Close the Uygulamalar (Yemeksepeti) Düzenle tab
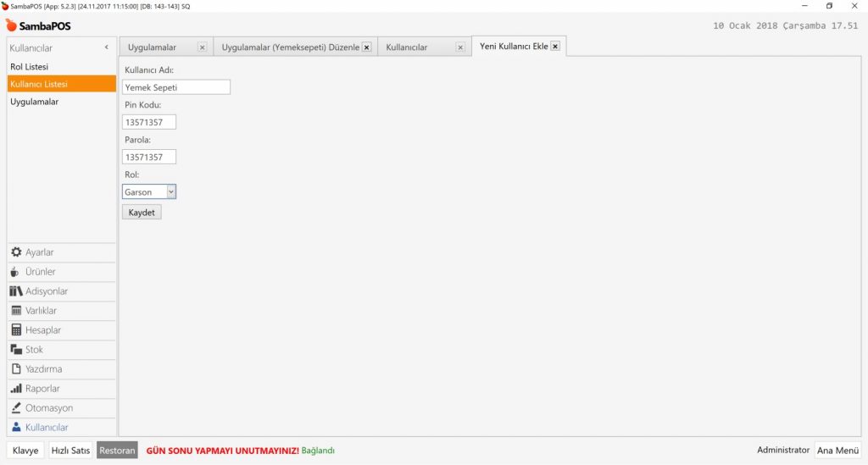This screenshot has width=868, height=465. [366, 47]
